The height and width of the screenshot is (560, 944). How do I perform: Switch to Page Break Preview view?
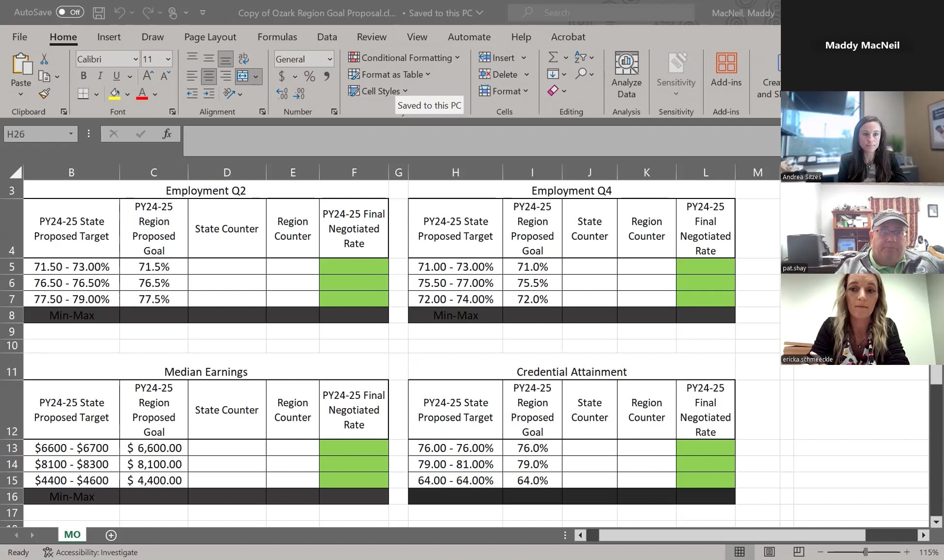tap(798, 552)
